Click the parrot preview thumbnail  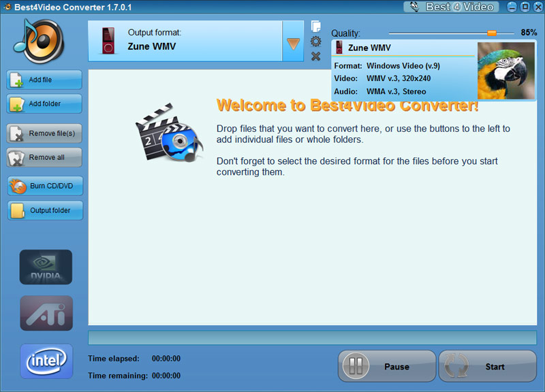[506, 71]
